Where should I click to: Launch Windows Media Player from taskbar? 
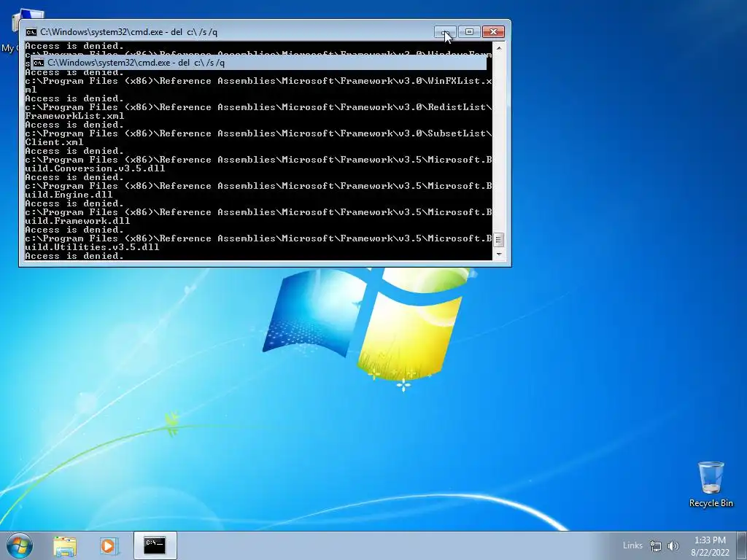click(109, 545)
